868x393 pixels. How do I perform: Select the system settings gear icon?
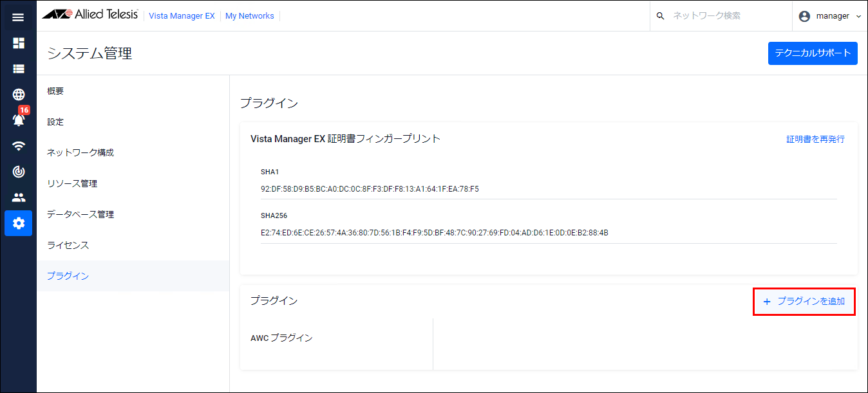tap(18, 223)
